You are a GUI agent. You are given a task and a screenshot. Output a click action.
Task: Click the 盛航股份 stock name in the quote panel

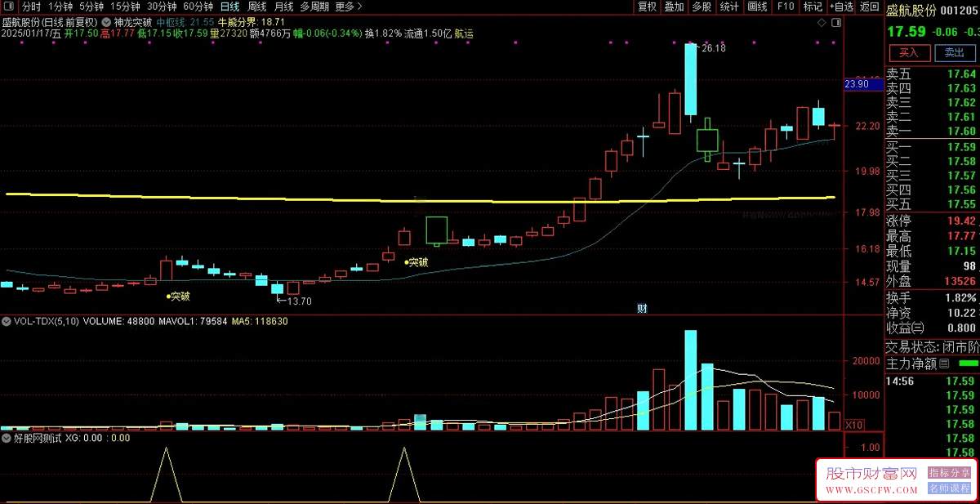click(x=911, y=11)
